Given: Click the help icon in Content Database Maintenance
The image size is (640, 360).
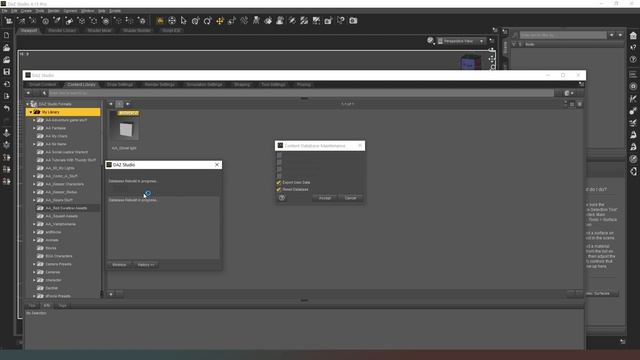Looking at the screenshot, I should click(282, 198).
